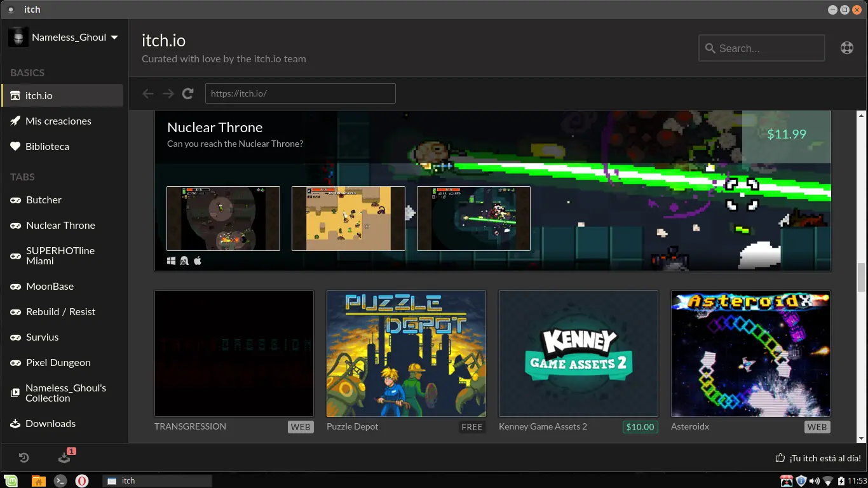Click the Windows platform icon

point(172,261)
